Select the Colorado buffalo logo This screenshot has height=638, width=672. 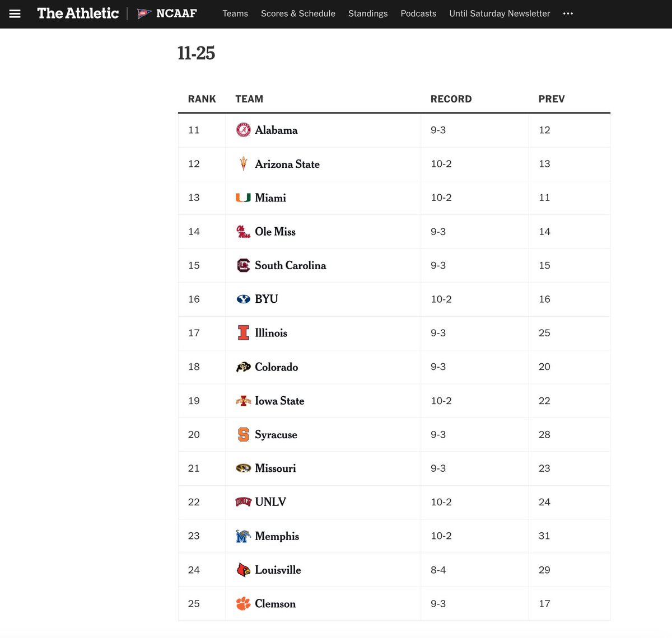coord(242,367)
